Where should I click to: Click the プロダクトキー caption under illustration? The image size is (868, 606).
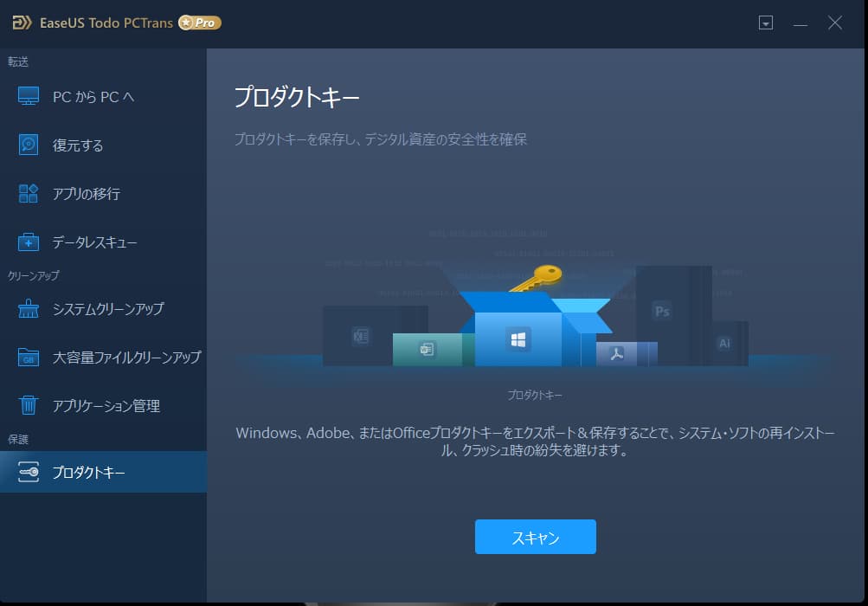tap(535, 395)
